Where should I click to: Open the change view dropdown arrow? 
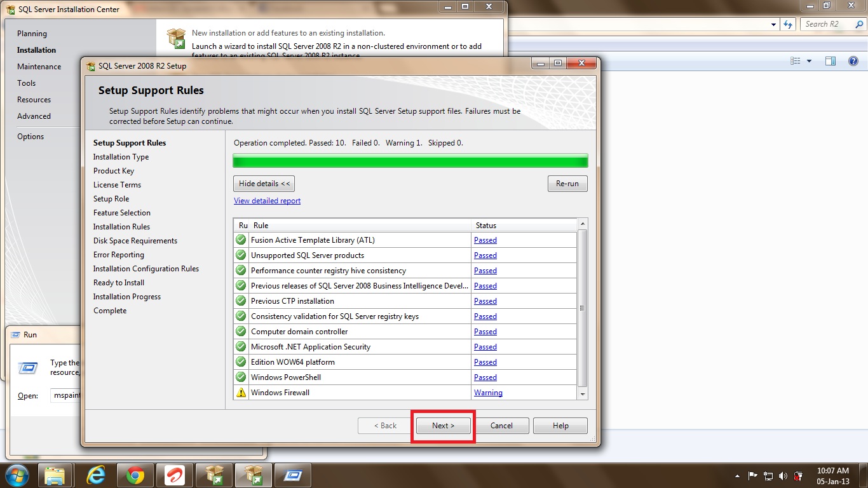809,61
